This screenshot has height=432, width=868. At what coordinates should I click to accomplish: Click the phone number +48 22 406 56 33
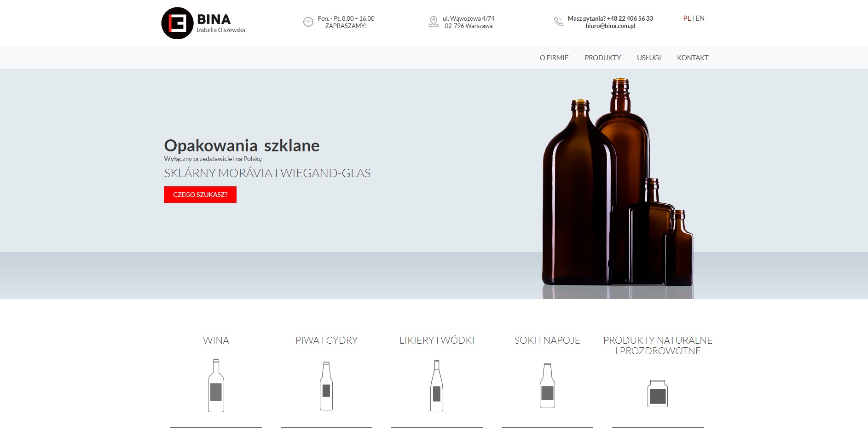630,18
